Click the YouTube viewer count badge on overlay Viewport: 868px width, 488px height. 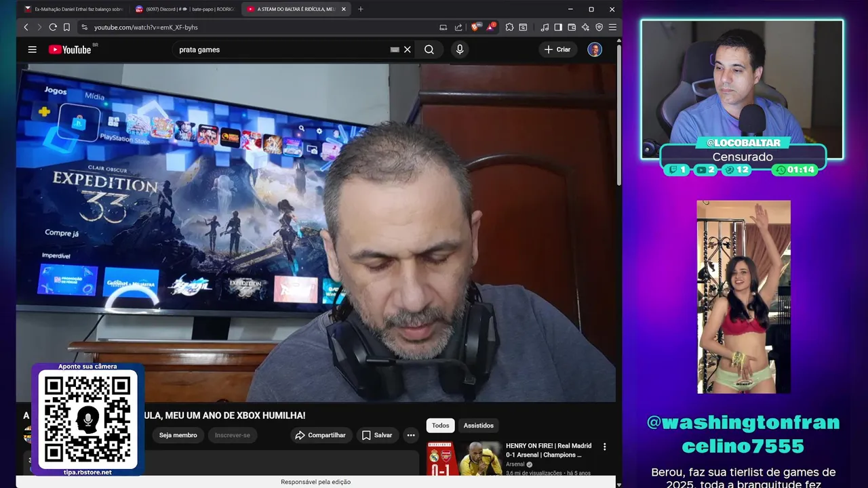coord(706,170)
